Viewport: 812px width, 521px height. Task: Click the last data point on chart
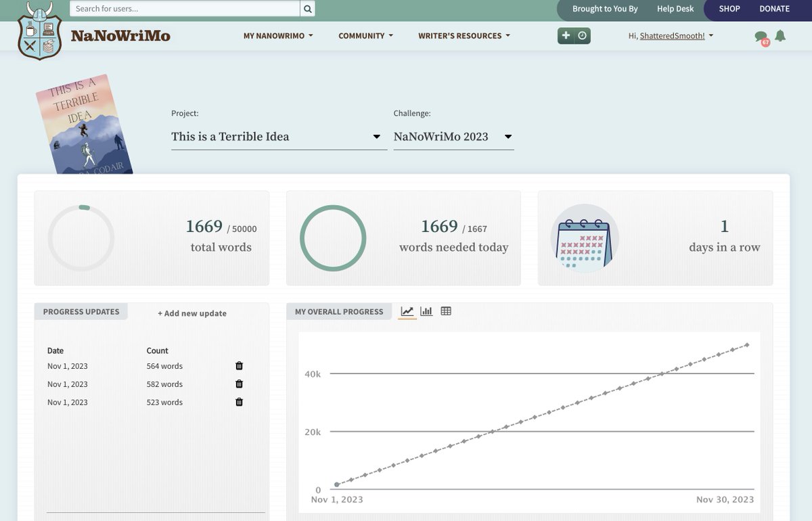(747, 345)
